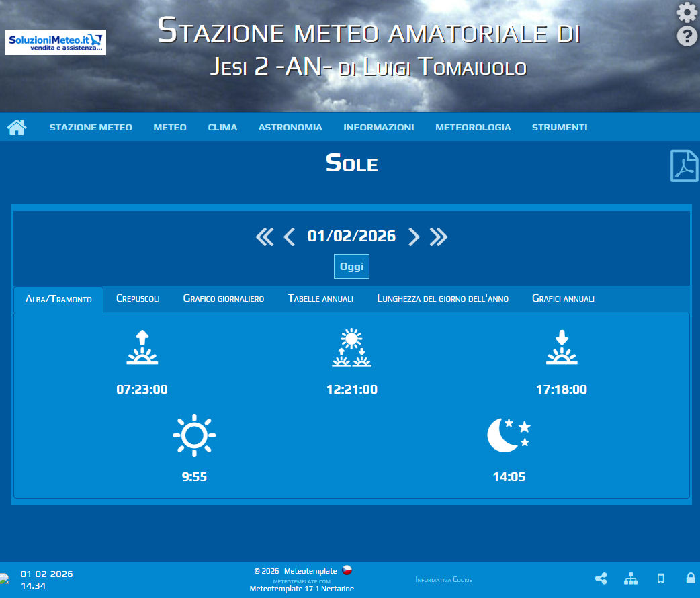
Task: Open the Stazione Meteo menu
Action: 91,127
